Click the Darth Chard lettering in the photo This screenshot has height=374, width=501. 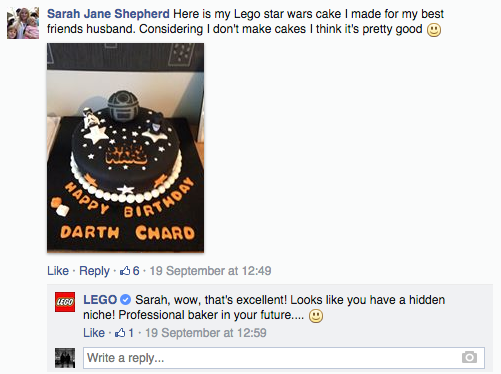pos(127,232)
